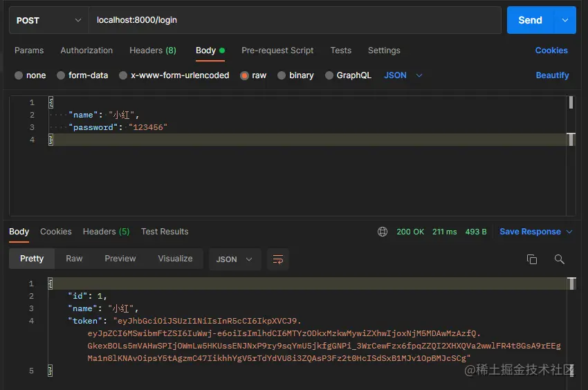Image resolution: width=588 pixels, height=390 pixels.
Task: Copy the response body with copy icon
Action: (x=532, y=259)
